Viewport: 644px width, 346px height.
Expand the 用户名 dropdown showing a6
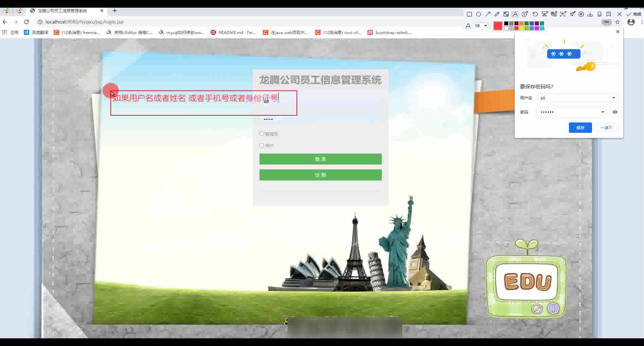[577, 98]
